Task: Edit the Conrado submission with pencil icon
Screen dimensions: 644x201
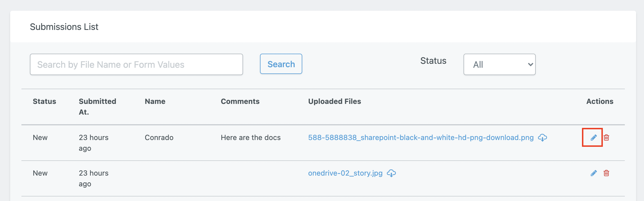Action: (594, 137)
